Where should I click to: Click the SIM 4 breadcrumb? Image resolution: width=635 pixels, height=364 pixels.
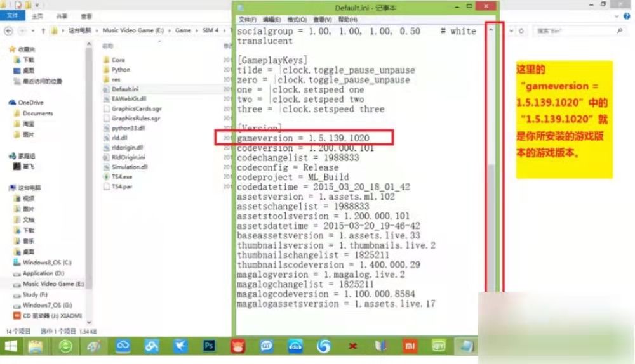coord(210,30)
